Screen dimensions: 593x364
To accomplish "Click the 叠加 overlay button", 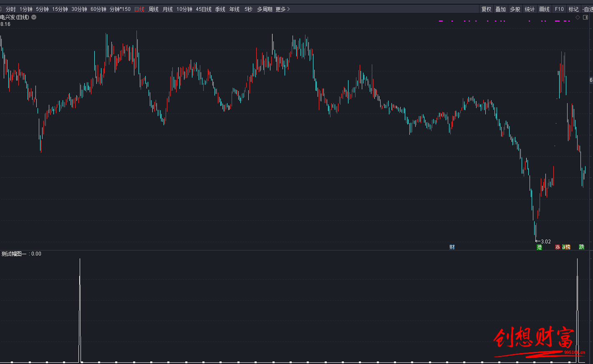I will tap(501, 9).
